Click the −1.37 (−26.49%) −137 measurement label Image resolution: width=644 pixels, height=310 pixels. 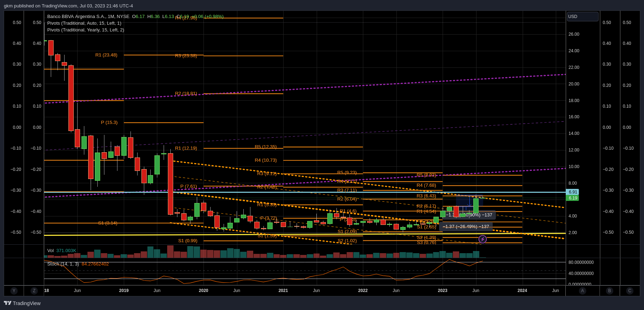466,227
